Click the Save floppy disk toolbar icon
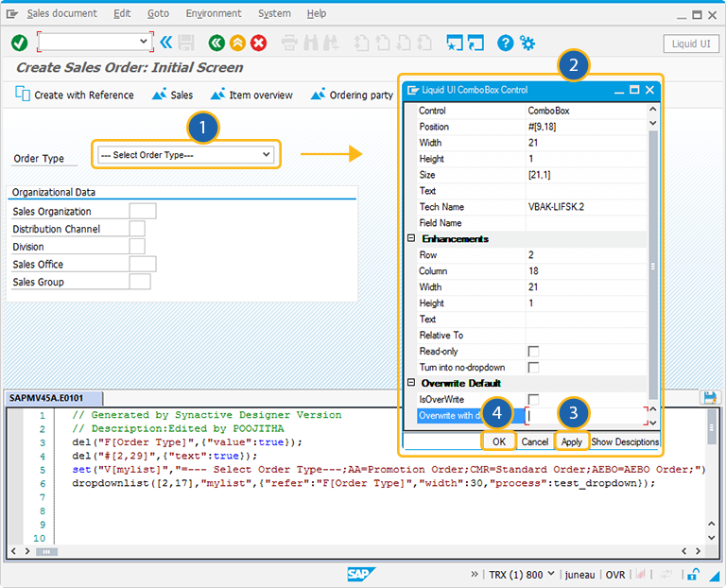This screenshot has height=588, width=726. [186, 43]
